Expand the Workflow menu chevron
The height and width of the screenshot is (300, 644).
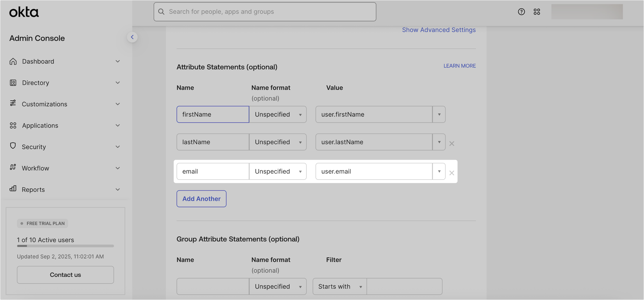pyautogui.click(x=118, y=168)
